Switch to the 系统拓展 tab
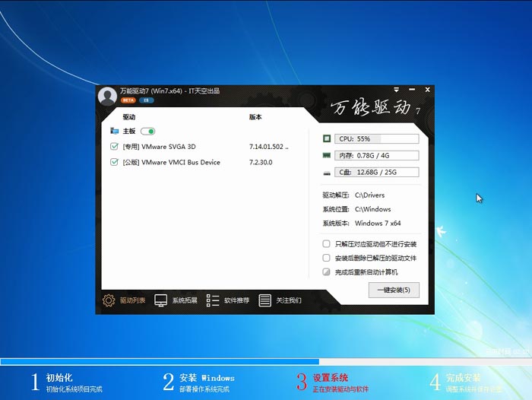 [x=176, y=300]
